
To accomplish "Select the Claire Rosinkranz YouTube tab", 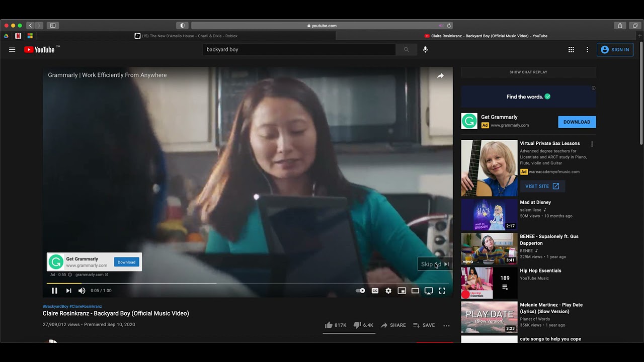I will pyautogui.click(x=486, y=36).
